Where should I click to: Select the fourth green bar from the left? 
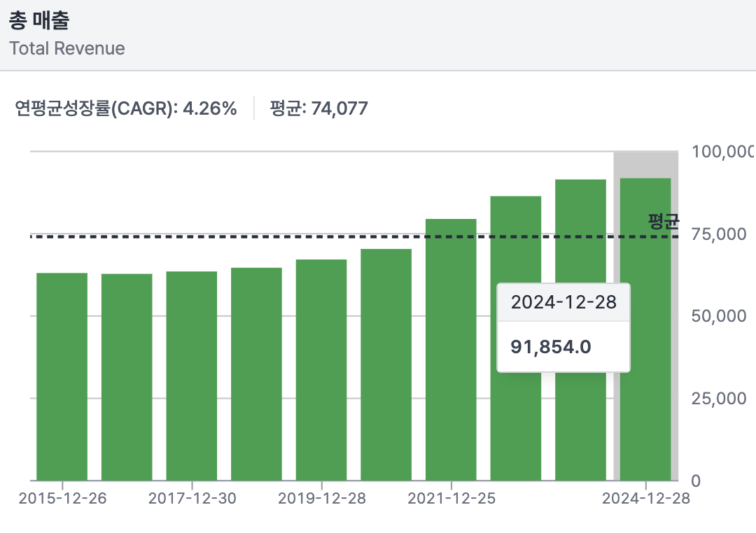point(256,374)
